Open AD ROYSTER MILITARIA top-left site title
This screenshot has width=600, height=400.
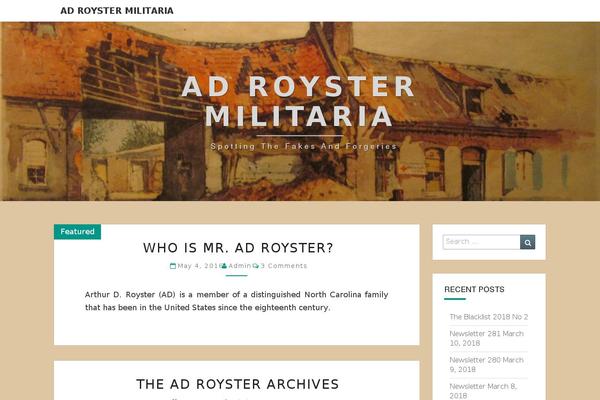coord(117,11)
